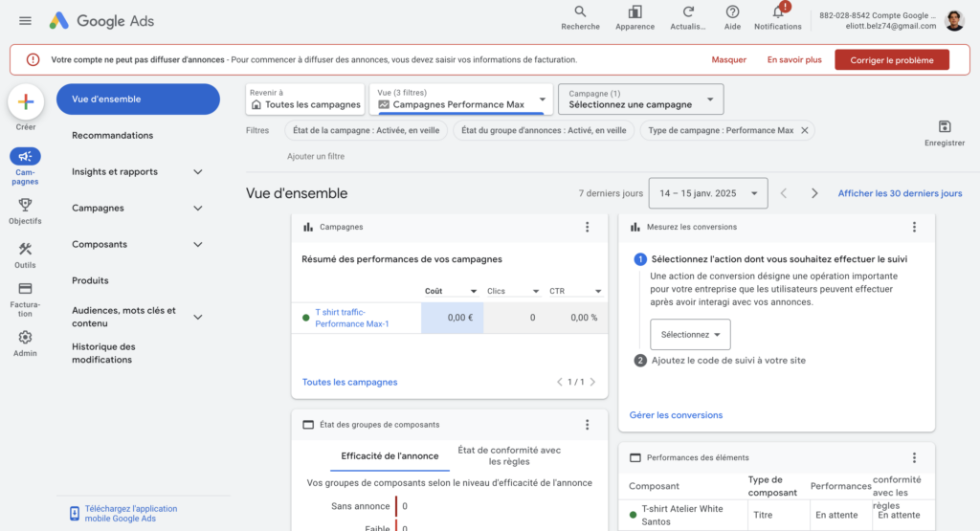Open Historique des modifications

(x=103, y=353)
